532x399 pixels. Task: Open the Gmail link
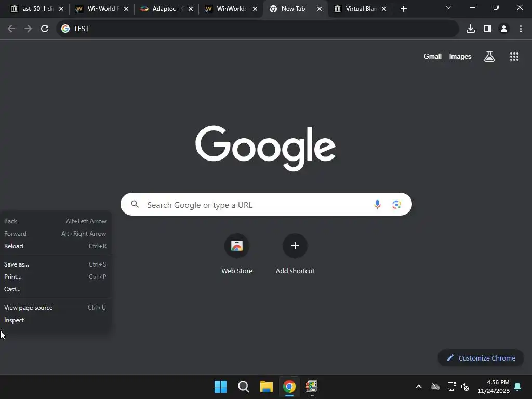[432, 56]
